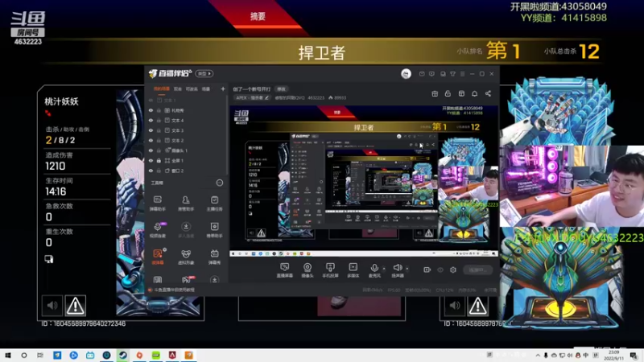Show the dimmed 文本 1 layer

[151, 100]
